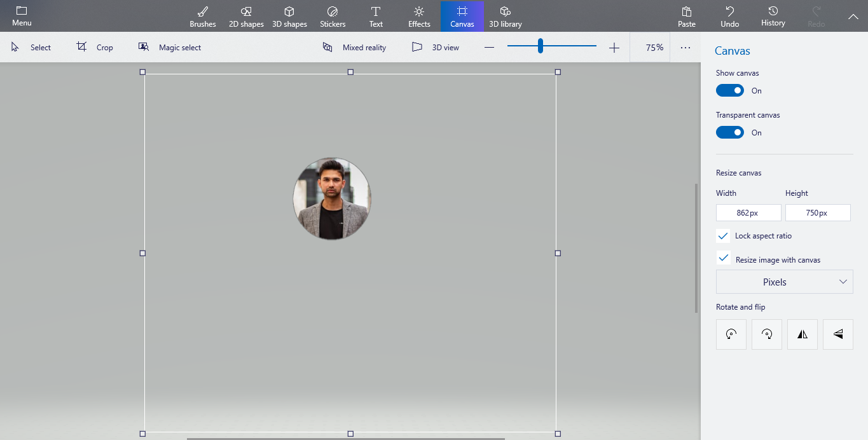Screen dimensions: 868x440
Task: Click the Undo button
Action: [x=729, y=16]
